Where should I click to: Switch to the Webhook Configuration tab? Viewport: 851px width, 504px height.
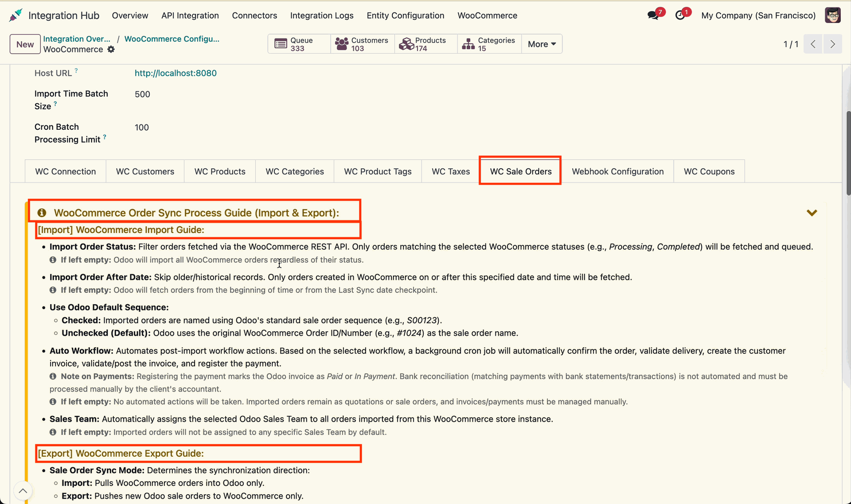coord(618,171)
